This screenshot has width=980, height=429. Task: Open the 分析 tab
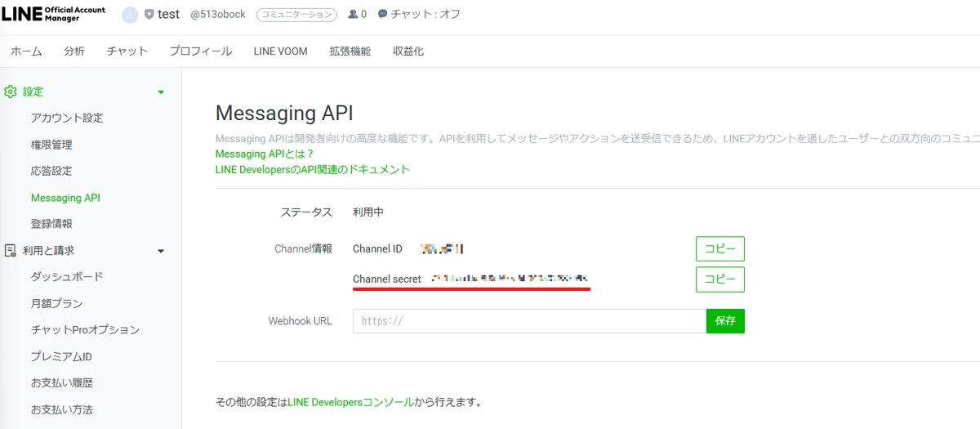coord(74,51)
